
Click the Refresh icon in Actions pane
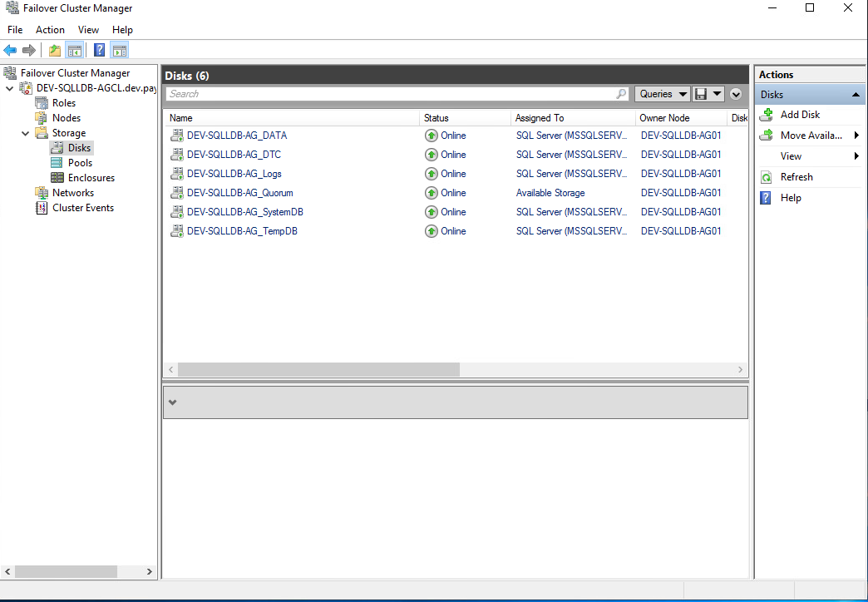point(766,177)
